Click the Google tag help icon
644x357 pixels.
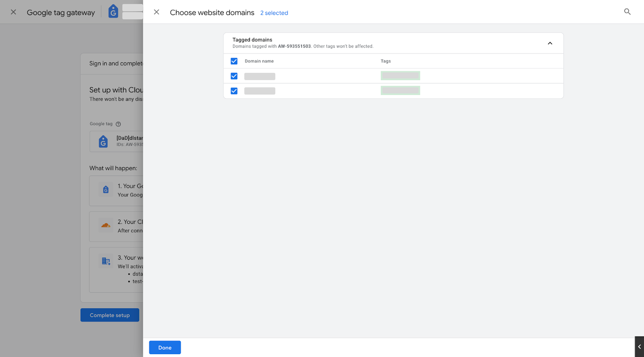tap(118, 124)
